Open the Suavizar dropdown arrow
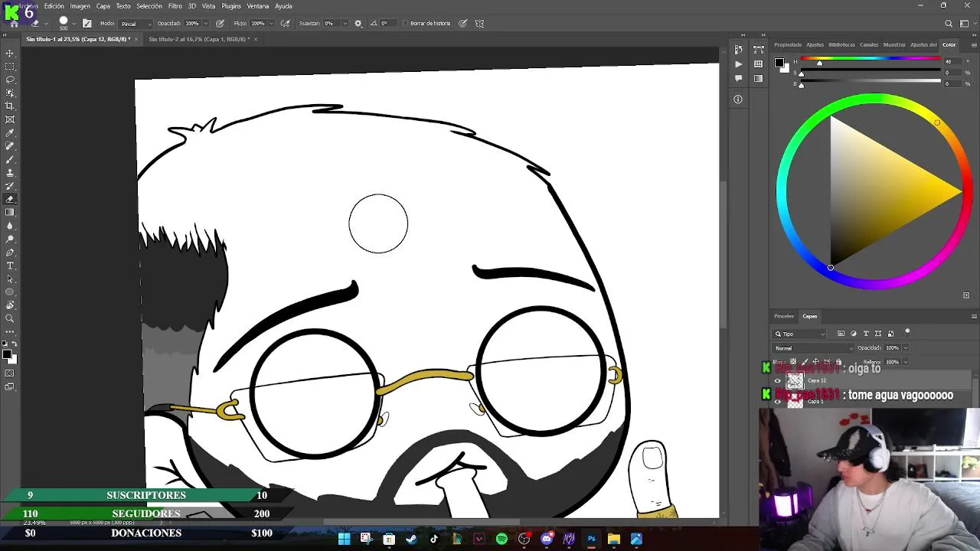Image resolution: width=980 pixels, height=551 pixels. [345, 24]
